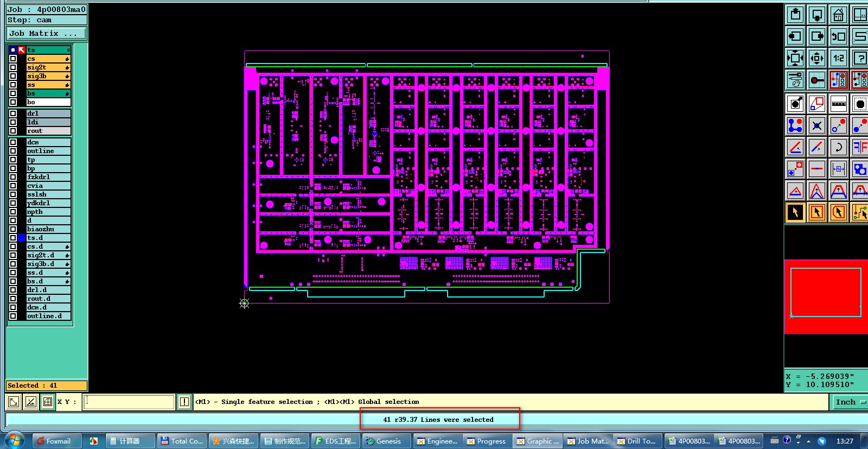
Task: Click the diagonal arrow icon beside X Y field
Action: [x=14, y=402]
